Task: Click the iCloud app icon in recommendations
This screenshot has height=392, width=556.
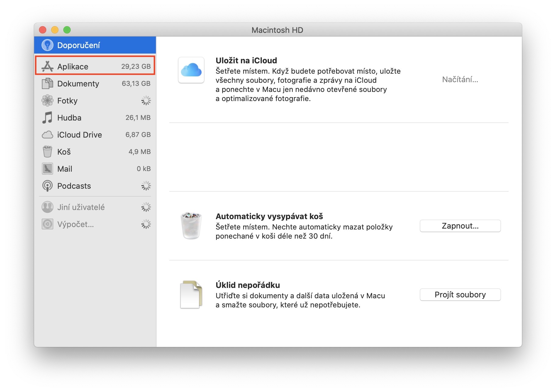Action: point(191,70)
